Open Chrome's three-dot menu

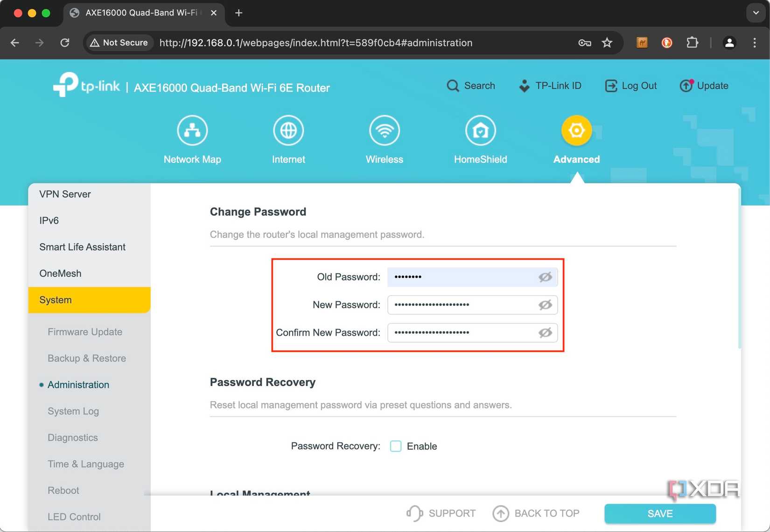(x=754, y=42)
